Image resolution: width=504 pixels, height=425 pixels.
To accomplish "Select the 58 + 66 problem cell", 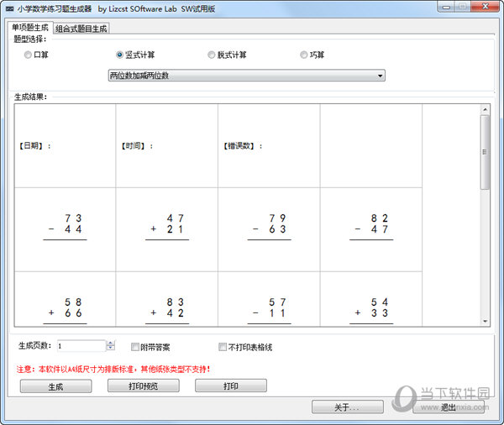I will tap(65, 299).
